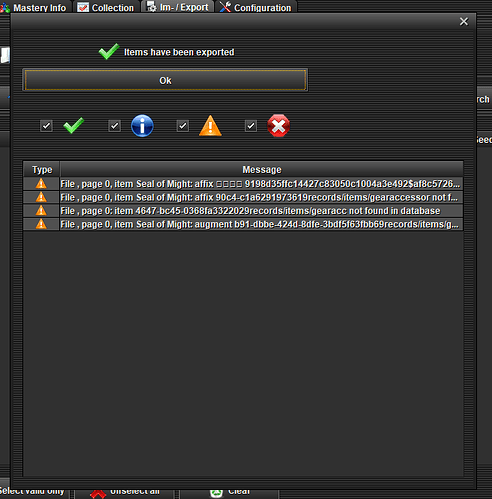Screen dimensions: 492x499
Task: Toggle the warning messages checkbox
Action: coord(183,126)
